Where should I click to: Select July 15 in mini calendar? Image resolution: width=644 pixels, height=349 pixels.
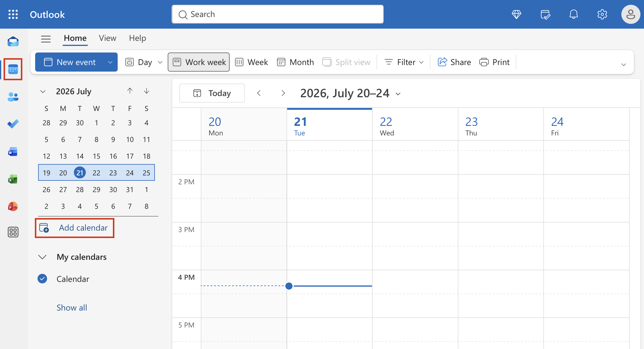click(x=96, y=156)
